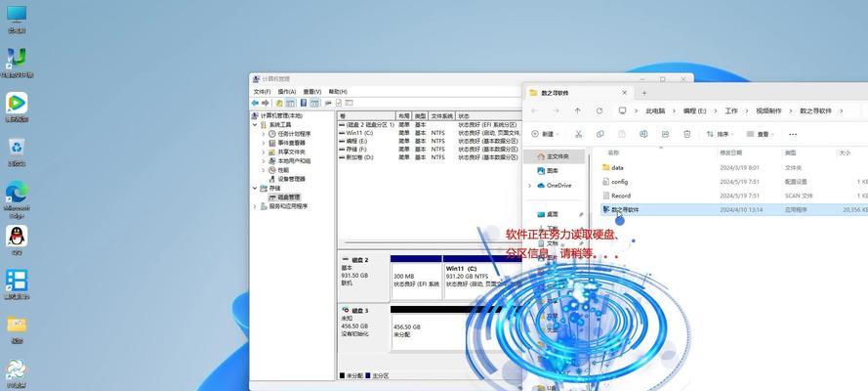868x391 pixels.
Task: Click the 文件系统 column header in disk list
Action: tap(443, 116)
